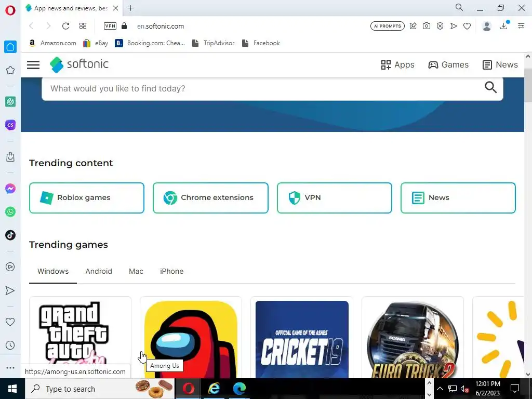
Task: Open News trending content card
Action: (x=458, y=198)
